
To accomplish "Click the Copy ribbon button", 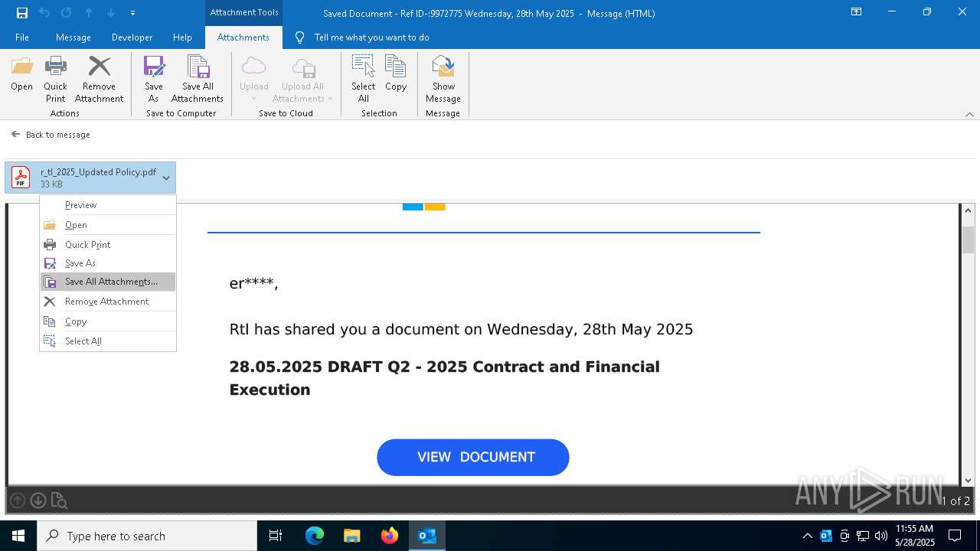I will coord(396,75).
